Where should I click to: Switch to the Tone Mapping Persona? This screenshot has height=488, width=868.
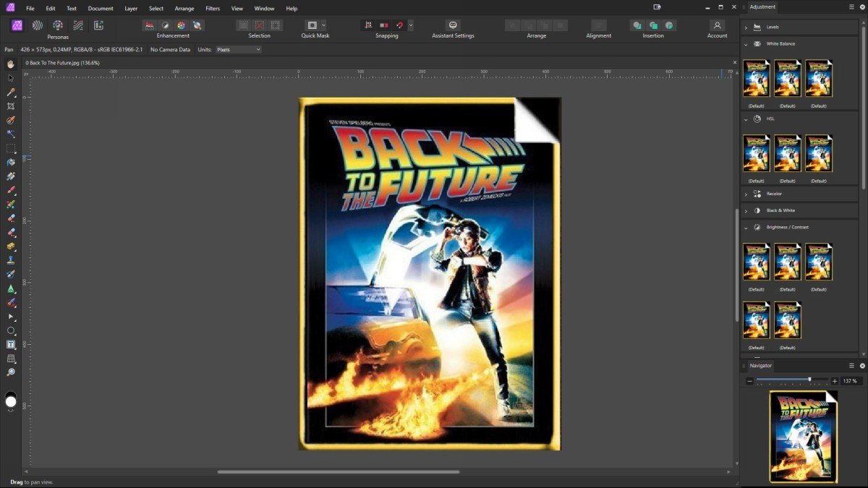coord(78,25)
